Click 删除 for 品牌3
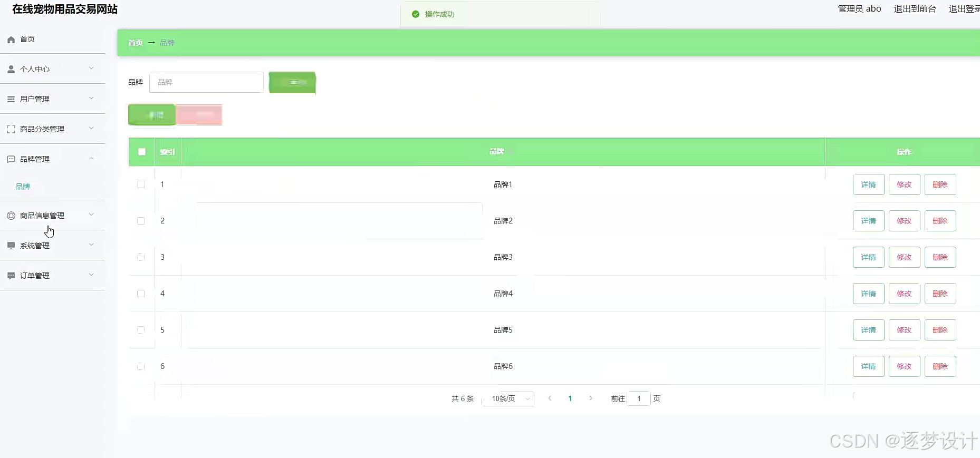Viewport: 980px width, 458px height. coord(940,257)
